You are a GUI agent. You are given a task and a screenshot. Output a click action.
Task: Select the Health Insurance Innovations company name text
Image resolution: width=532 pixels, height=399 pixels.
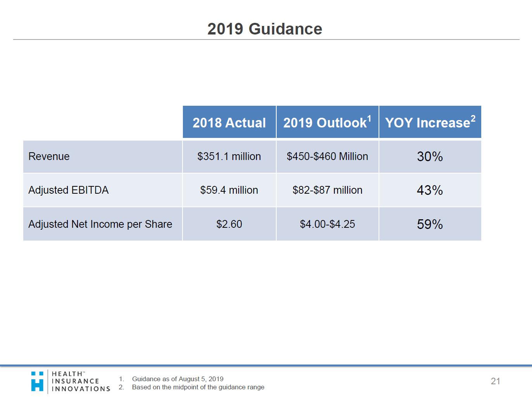(x=81, y=382)
